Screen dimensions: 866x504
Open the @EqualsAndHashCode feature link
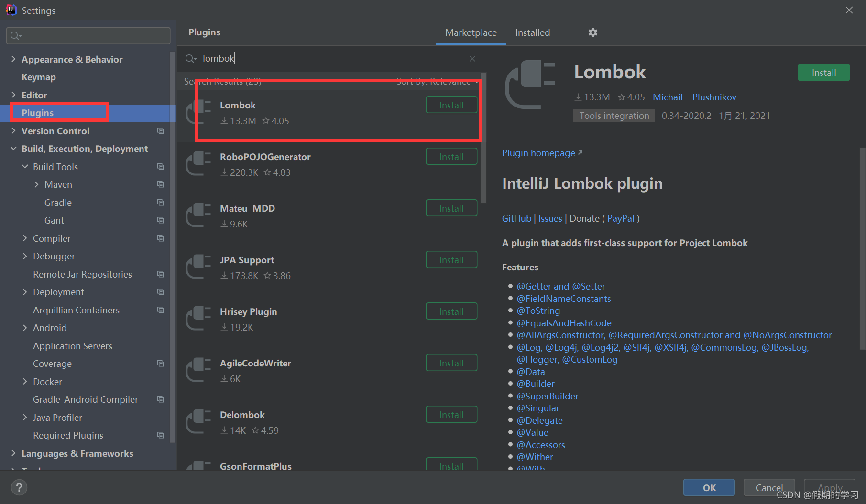[x=564, y=323]
